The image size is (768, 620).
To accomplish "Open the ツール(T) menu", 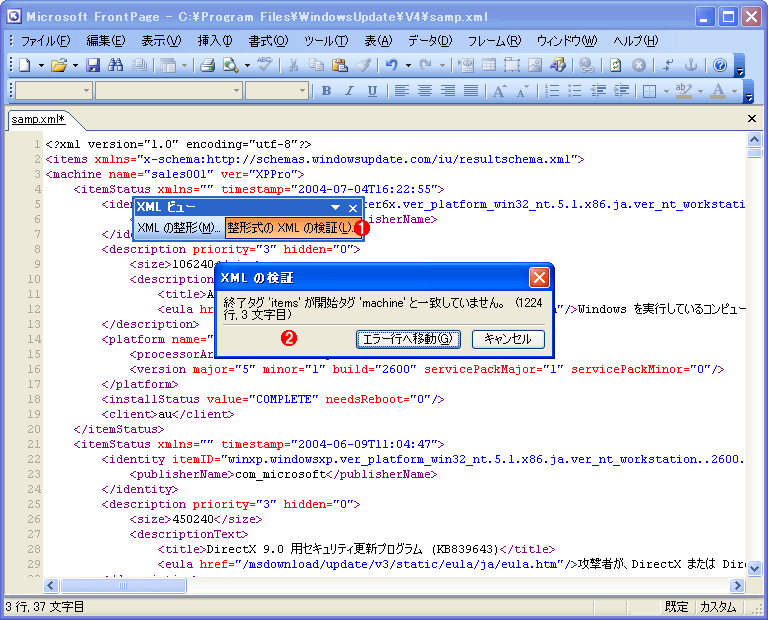I will pos(326,41).
